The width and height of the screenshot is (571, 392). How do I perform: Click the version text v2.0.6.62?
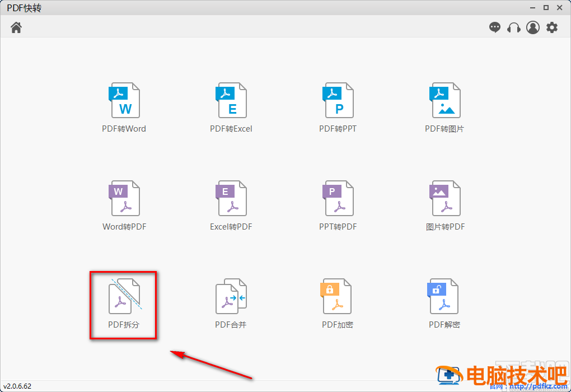tap(17, 386)
